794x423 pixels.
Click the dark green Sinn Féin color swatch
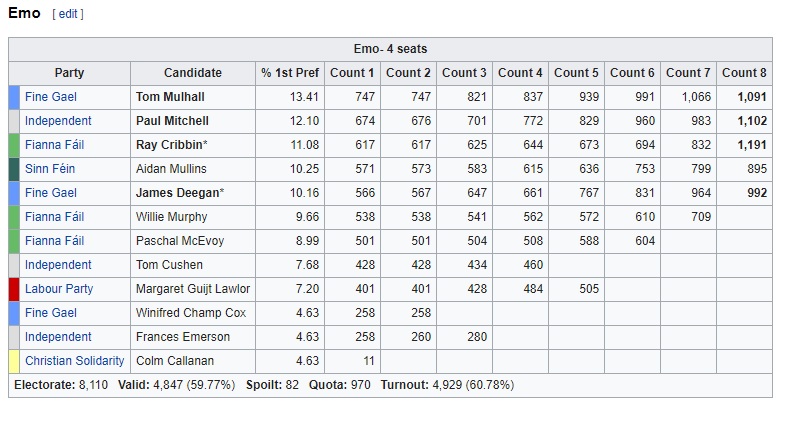[x=14, y=169]
